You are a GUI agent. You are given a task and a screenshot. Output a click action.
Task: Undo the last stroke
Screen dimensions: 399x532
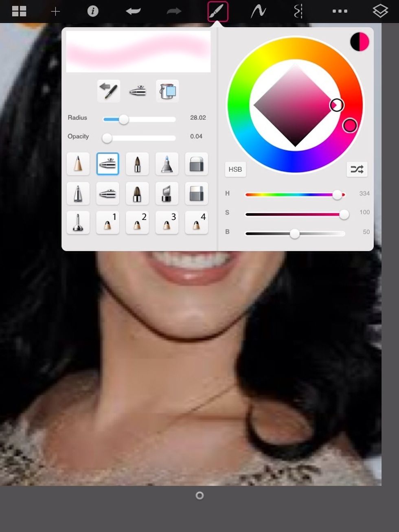pyautogui.click(x=133, y=11)
